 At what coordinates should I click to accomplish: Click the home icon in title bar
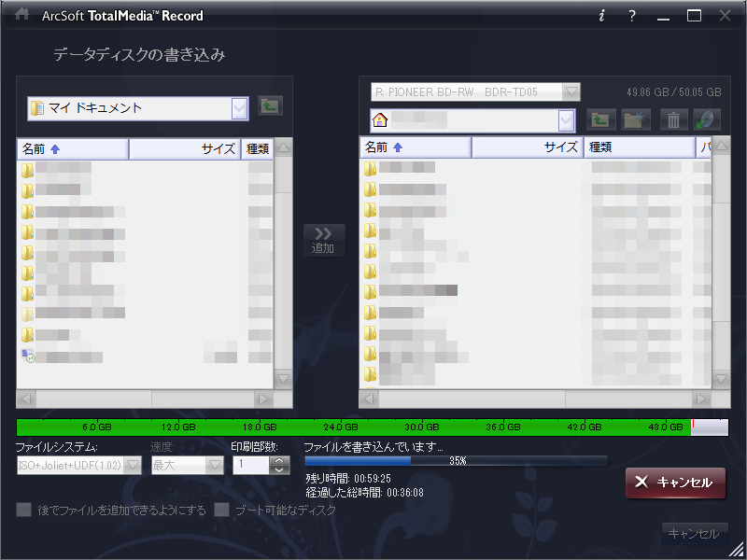pos(21,15)
